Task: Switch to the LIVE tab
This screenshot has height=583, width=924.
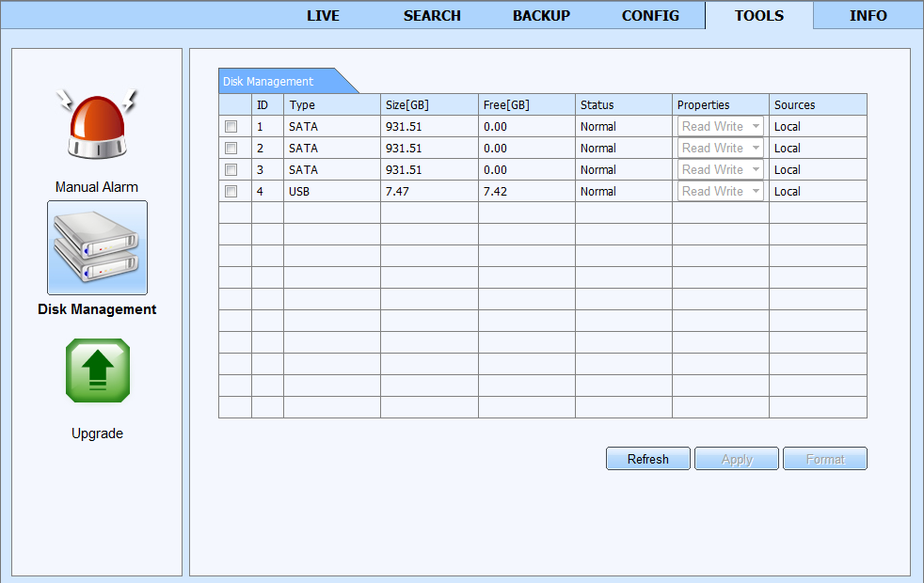Action: click(323, 16)
